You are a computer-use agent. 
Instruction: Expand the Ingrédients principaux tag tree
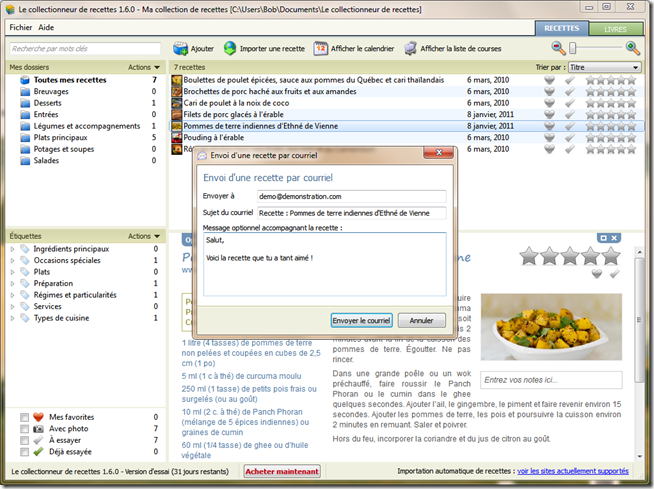(12, 248)
